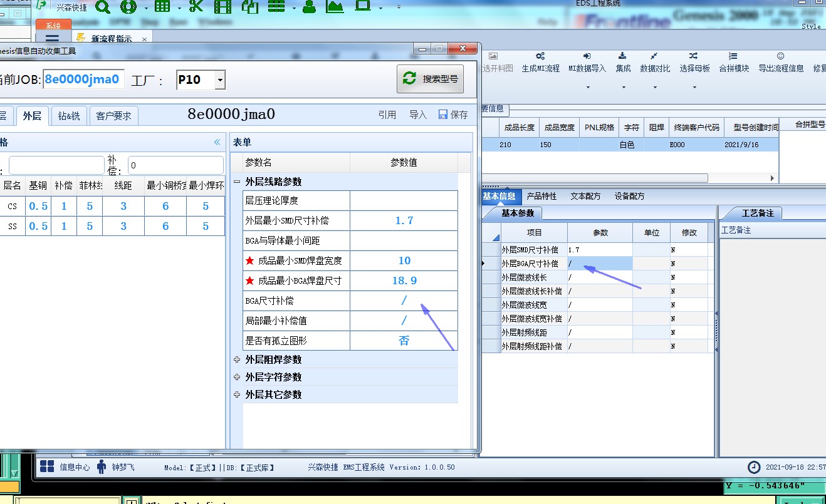The height and width of the screenshot is (504, 826).
Task: Click the 引用 button
Action: (x=387, y=115)
